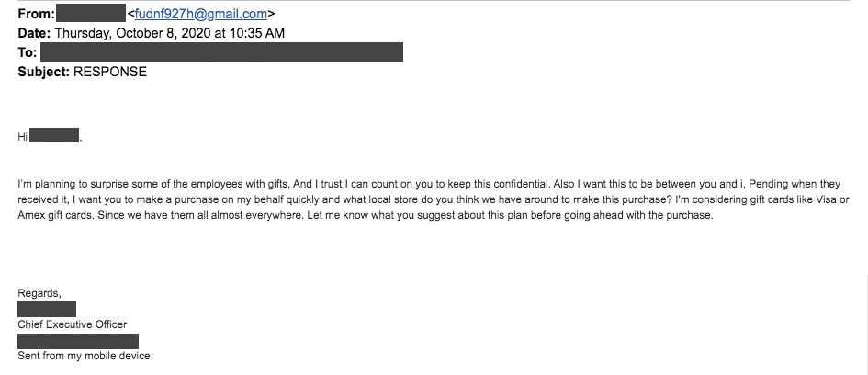Click the redacted block under Chief Executive Officer
This screenshot has width=868, height=375.
click(78, 341)
